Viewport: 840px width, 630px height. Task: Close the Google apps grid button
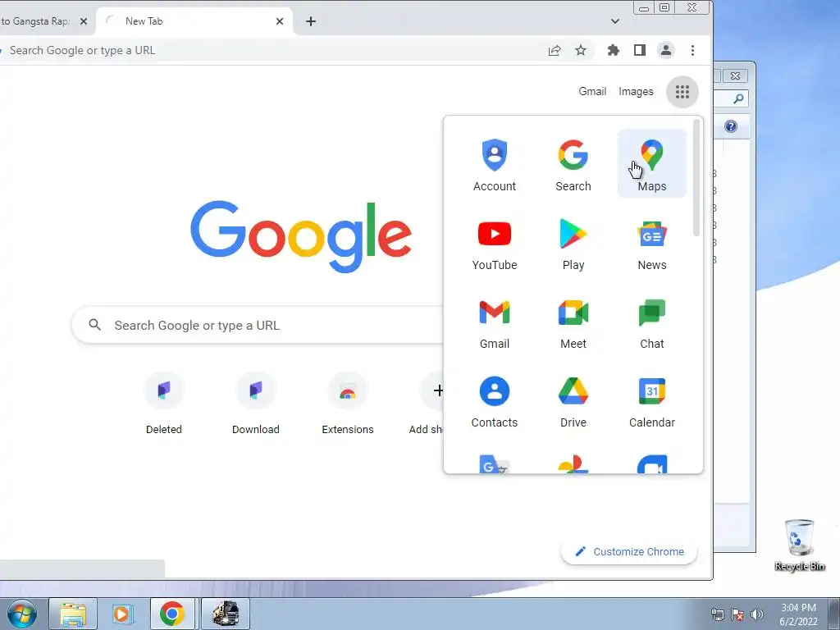point(682,92)
